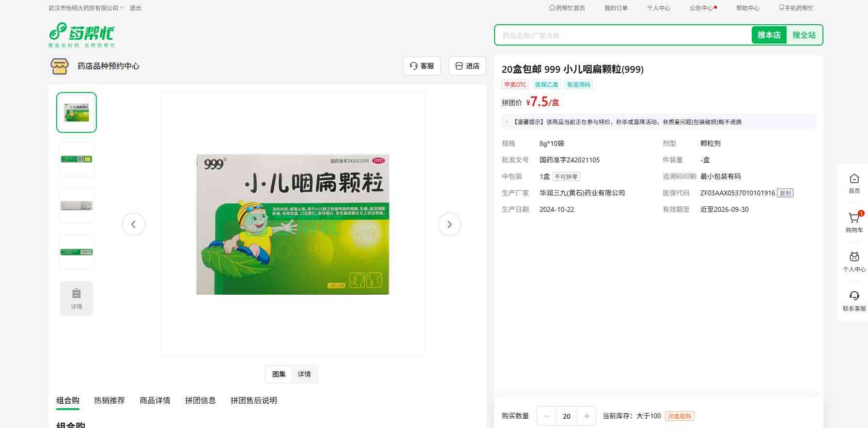This screenshot has width=868, height=428.
Task: Click the 客服 button
Action: click(x=422, y=66)
